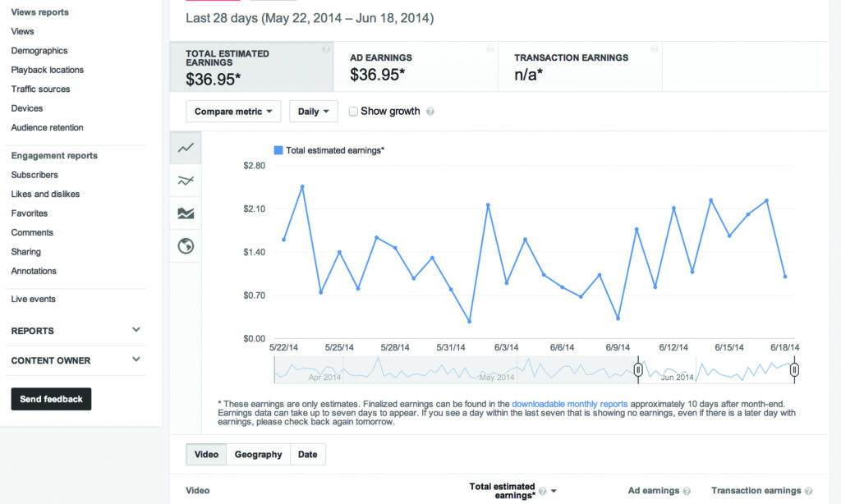The width and height of the screenshot is (841, 504).
Task: Switch to the Geography tab
Action: tap(258, 454)
